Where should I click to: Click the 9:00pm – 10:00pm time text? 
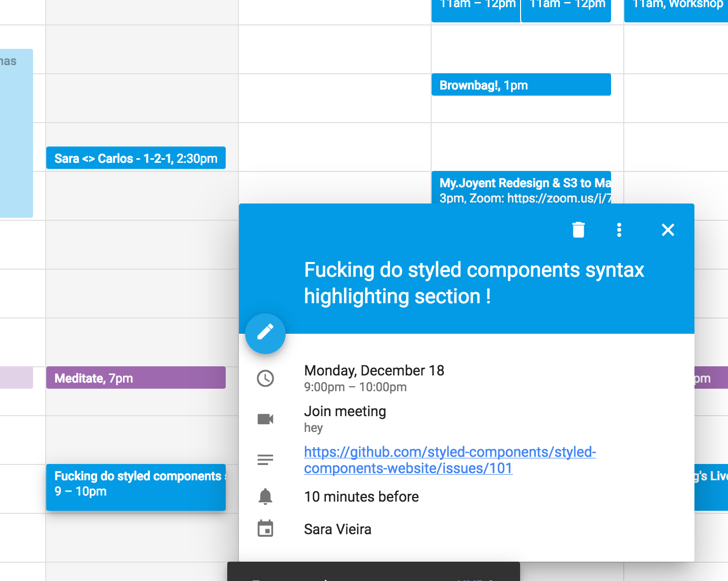355,387
